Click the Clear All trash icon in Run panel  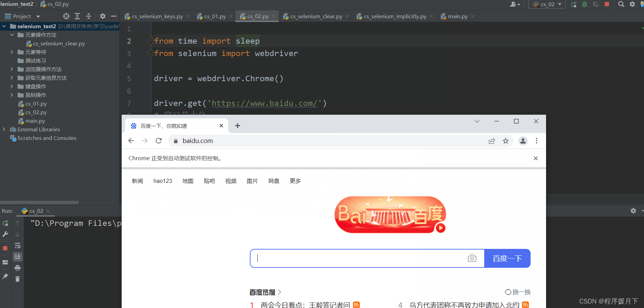[18, 279]
